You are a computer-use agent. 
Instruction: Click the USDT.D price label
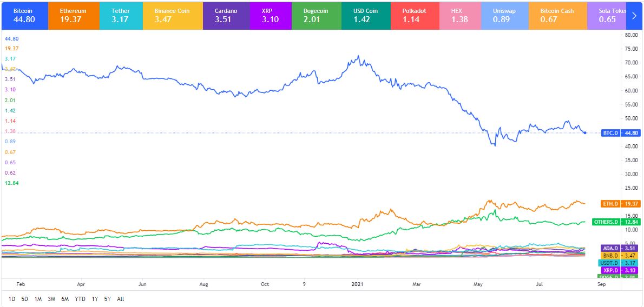coord(620,263)
